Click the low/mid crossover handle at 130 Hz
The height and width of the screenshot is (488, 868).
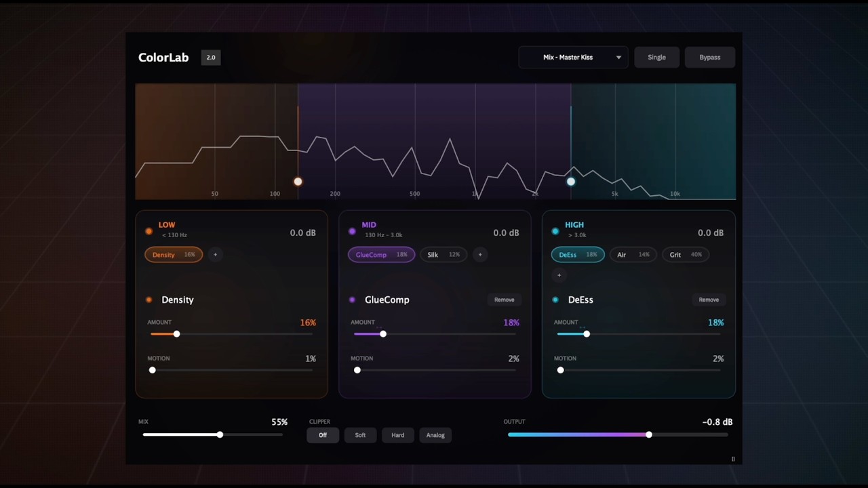pyautogui.click(x=298, y=182)
